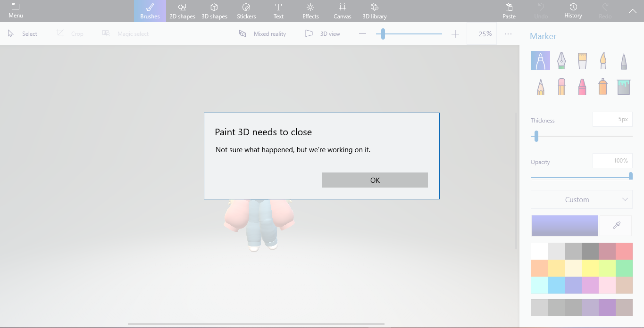Open the 3D library
Viewport: 644px width, 328px height.
[375, 11]
